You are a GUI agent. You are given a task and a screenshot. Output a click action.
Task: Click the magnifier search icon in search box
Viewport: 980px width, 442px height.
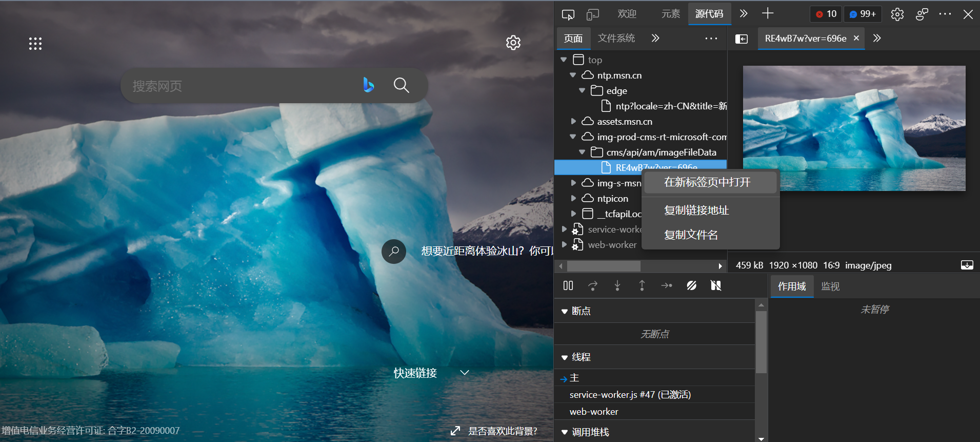pyautogui.click(x=401, y=85)
